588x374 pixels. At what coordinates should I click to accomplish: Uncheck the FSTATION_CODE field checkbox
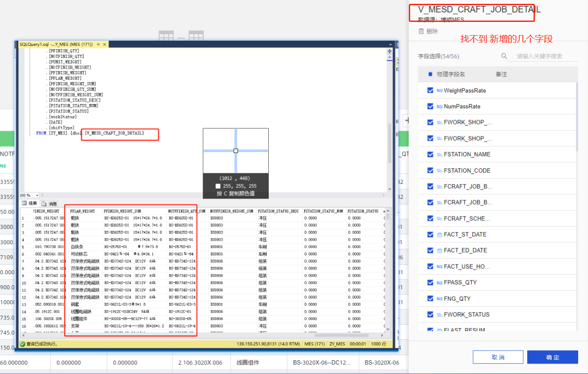tap(430, 171)
